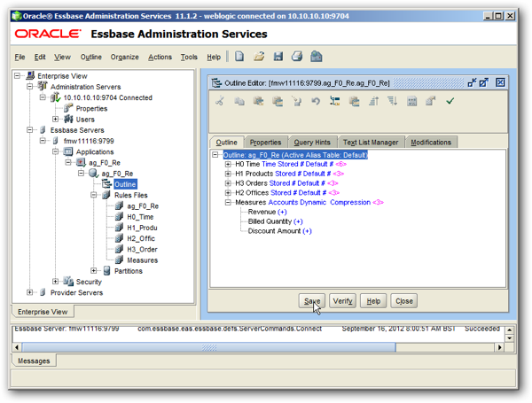Collapse the Applications node

click(x=55, y=151)
